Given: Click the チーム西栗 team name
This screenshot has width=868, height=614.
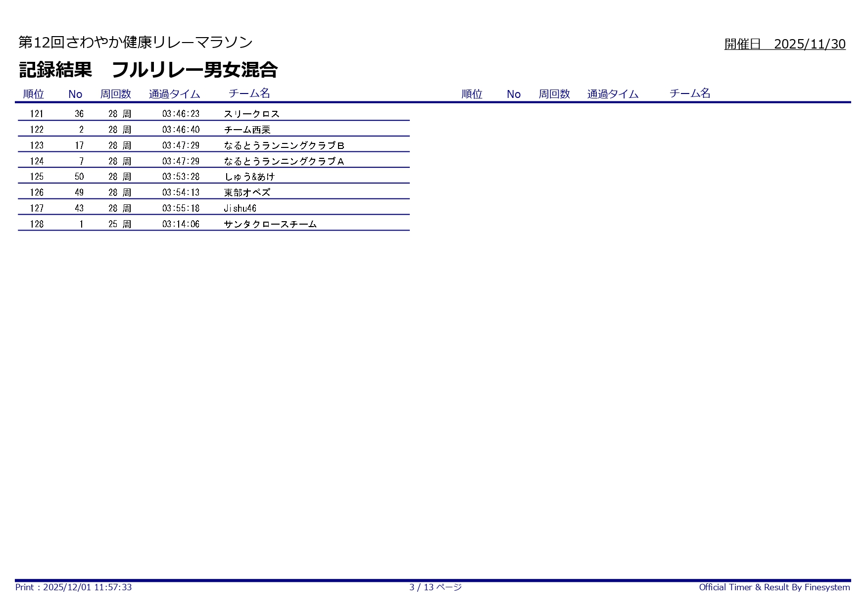Looking at the screenshot, I should 242,130.
